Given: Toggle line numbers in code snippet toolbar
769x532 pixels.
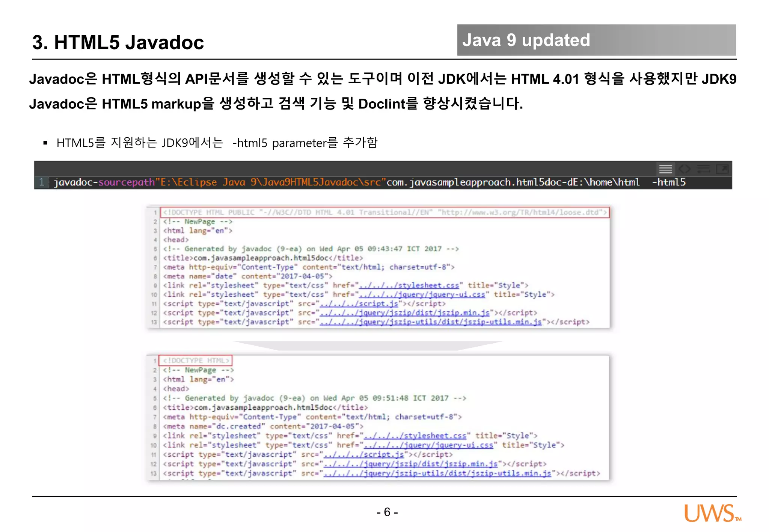Looking at the screenshot, I should [665, 169].
